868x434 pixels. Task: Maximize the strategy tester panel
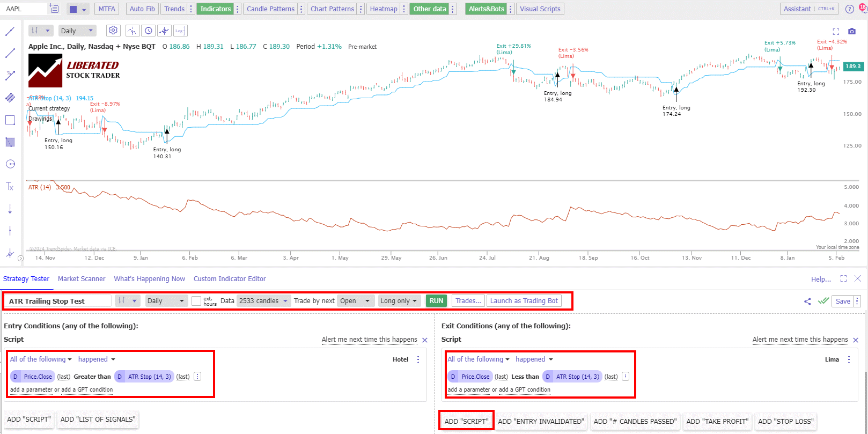843,278
